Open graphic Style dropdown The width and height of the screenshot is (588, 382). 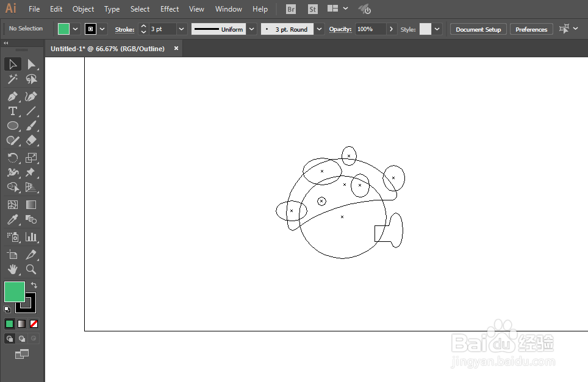437,29
